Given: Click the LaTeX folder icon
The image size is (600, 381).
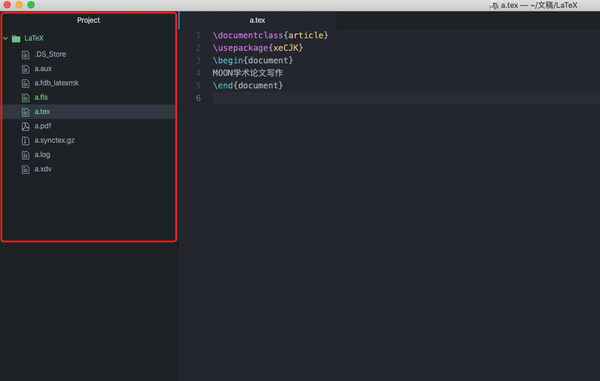Looking at the screenshot, I should (x=16, y=38).
